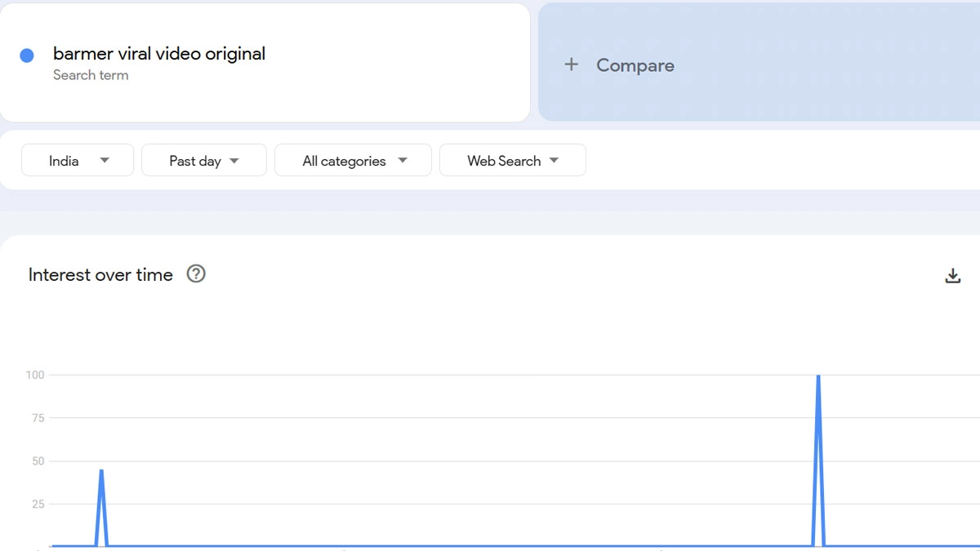Click the 'Search term' subtitle label
This screenshot has height=551, width=980.
(x=91, y=75)
